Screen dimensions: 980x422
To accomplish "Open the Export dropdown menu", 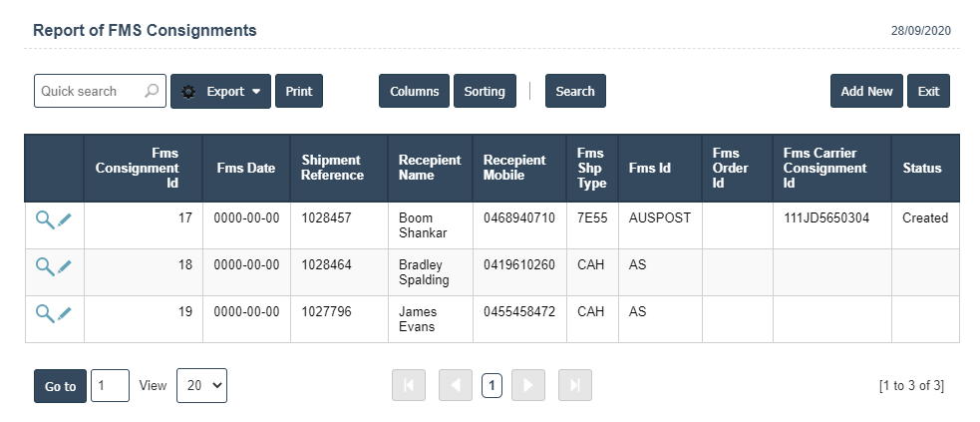I will pyautogui.click(x=220, y=91).
